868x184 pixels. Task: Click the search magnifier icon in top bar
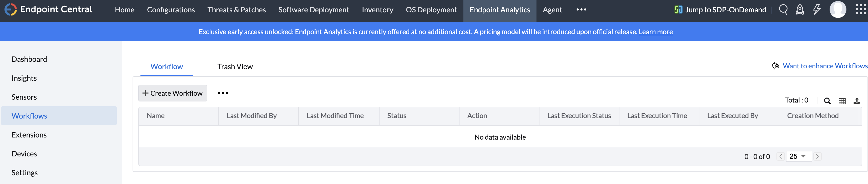pos(783,9)
